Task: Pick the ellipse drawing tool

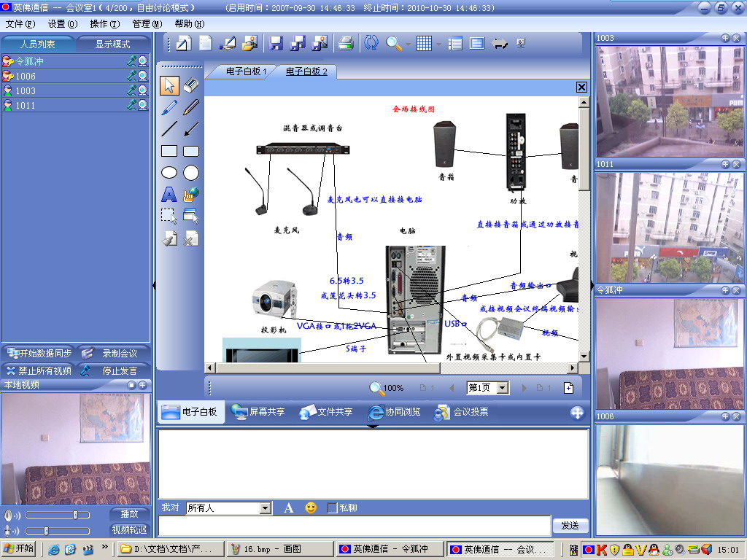Action: coord(169,173)
